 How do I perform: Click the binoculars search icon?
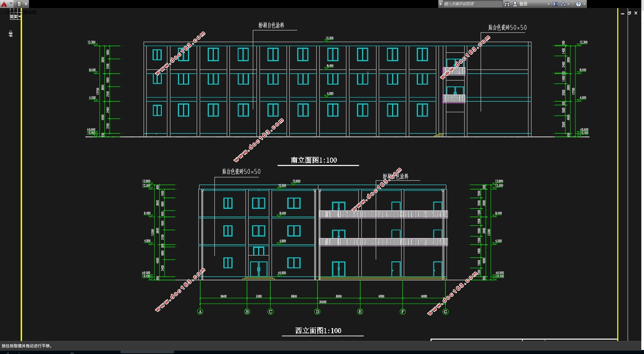pos(507,4)
